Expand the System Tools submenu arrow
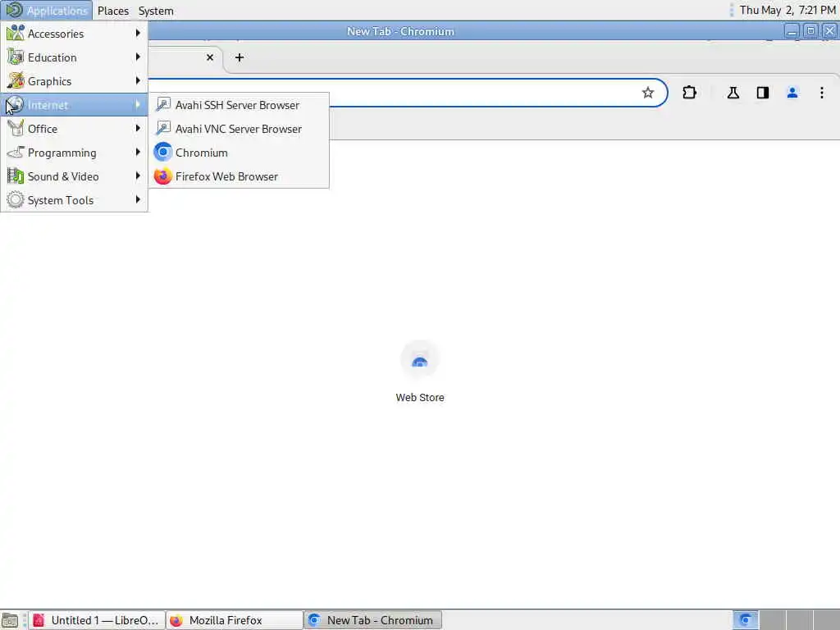The height and width of the screenshot is (630, 840). pos(138,199)
